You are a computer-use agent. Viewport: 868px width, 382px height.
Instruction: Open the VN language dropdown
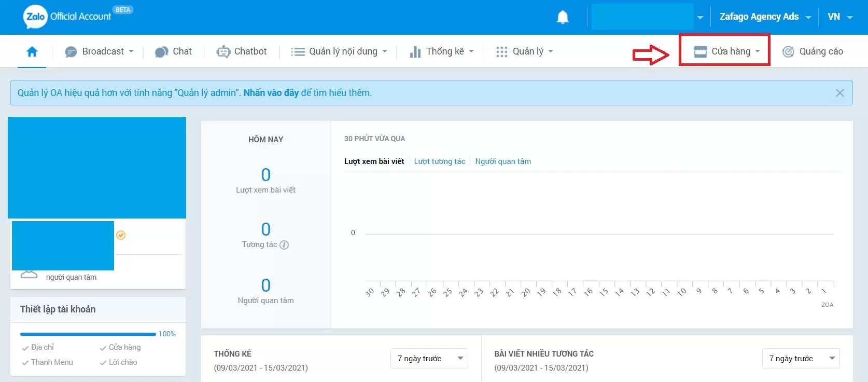840,17
